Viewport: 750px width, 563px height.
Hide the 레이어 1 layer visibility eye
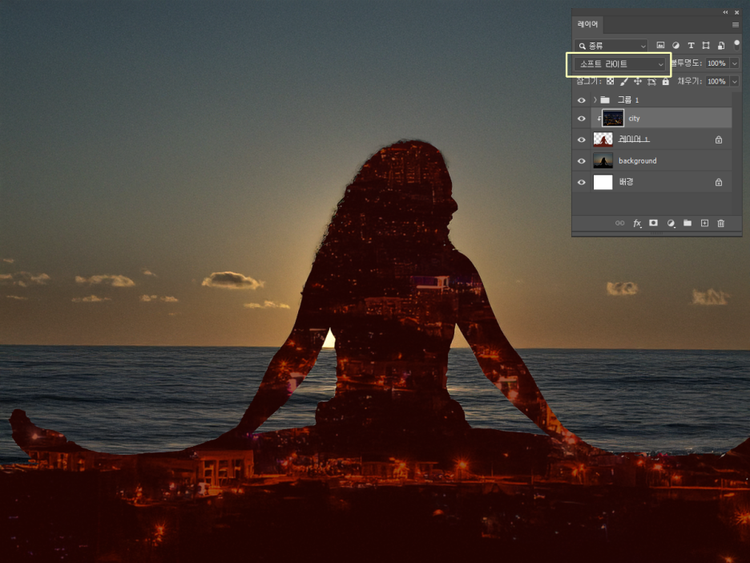[581, 140]
